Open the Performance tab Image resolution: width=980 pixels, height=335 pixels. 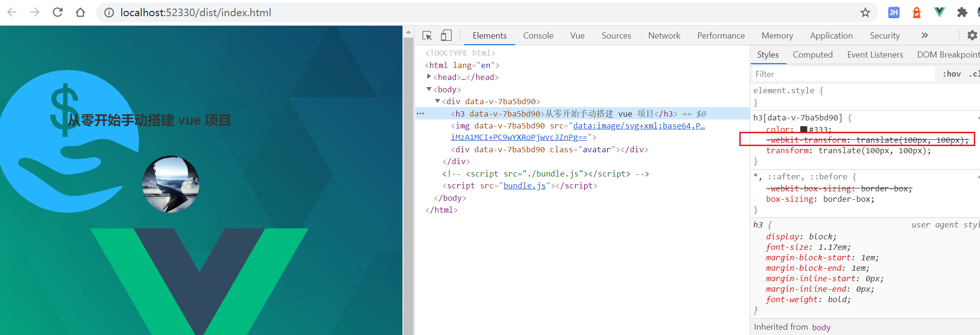[x=721, y=36]
